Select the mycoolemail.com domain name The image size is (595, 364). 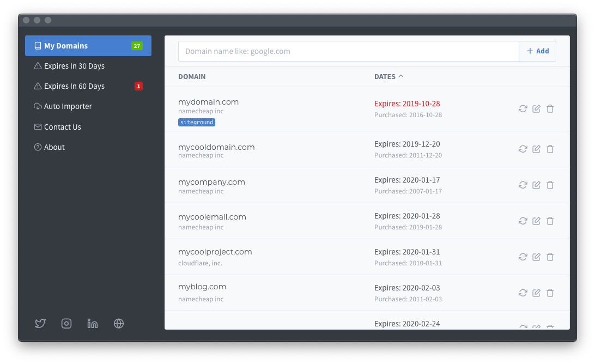coord(212,217)
